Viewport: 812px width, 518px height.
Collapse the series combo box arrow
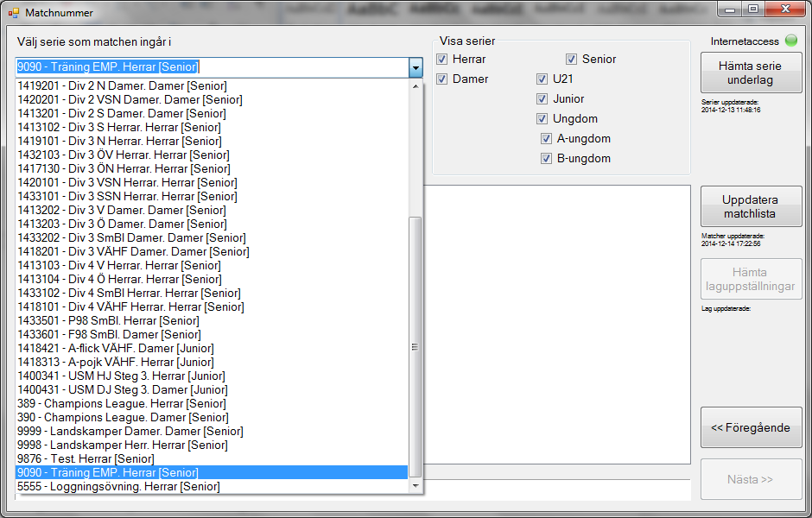pos(416,67)
